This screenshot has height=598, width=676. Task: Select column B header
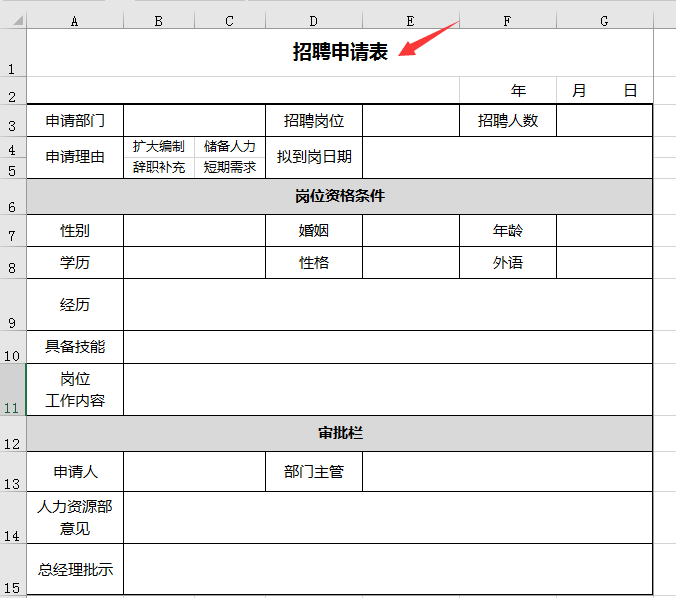tap(159, 21)
